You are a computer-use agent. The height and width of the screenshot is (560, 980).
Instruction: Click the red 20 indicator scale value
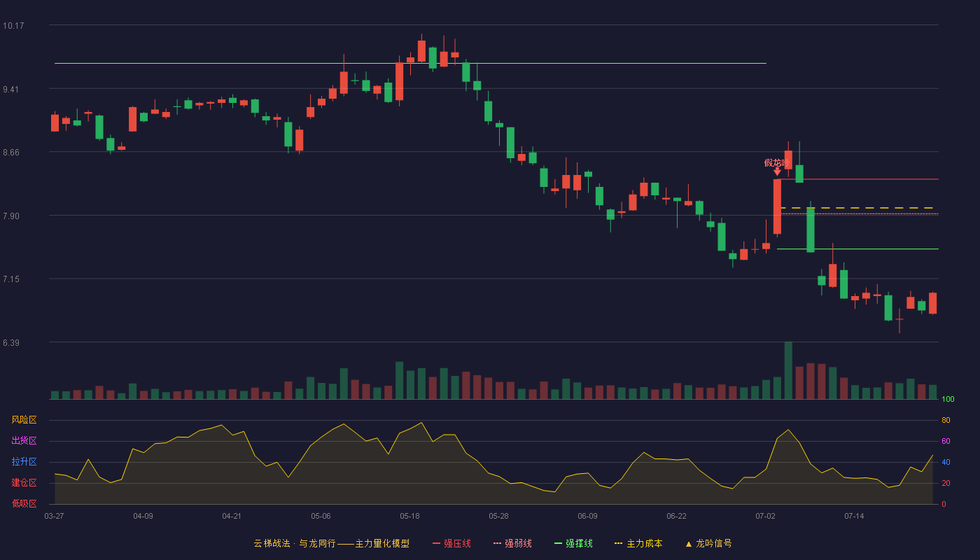tap(946, 483)
